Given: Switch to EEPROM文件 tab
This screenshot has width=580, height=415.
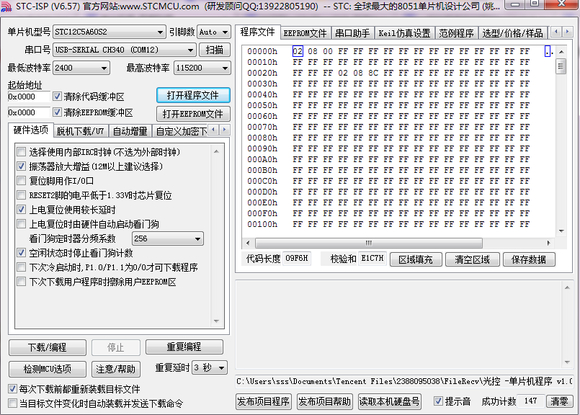Looking at the screenshot, I should click(305, 33).
